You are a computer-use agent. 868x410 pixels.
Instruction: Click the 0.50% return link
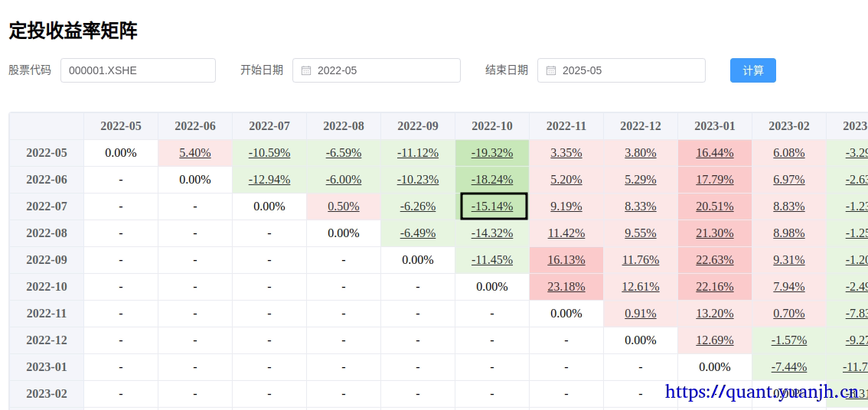344,207
